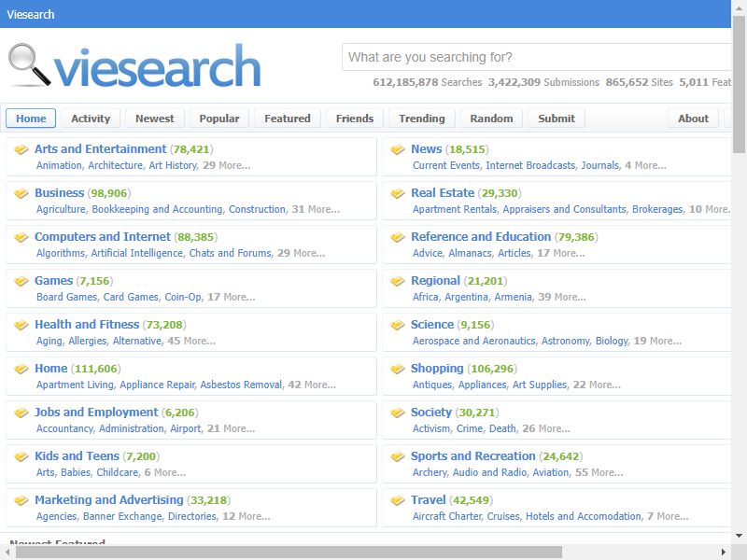Open the Health and Fitness category
Image resolution: width=747 pixels, height=560 pixels.
coord(87,324)
